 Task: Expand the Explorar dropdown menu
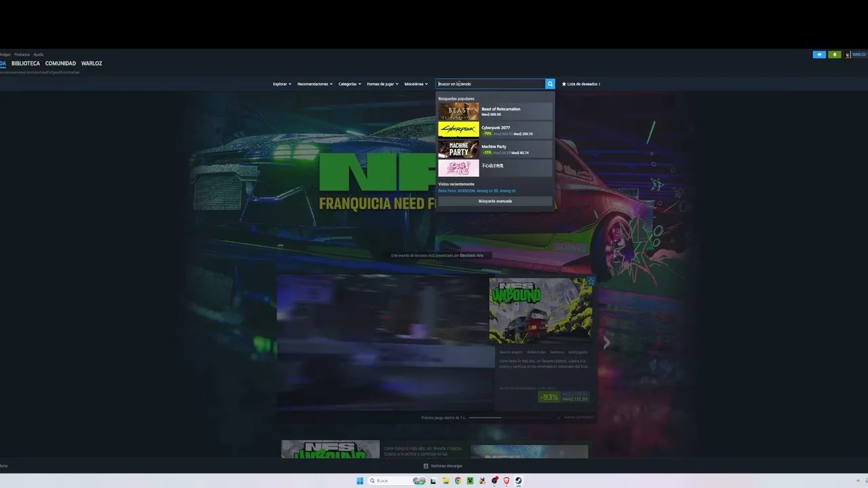pyautogui.click(x=282, y=84)
